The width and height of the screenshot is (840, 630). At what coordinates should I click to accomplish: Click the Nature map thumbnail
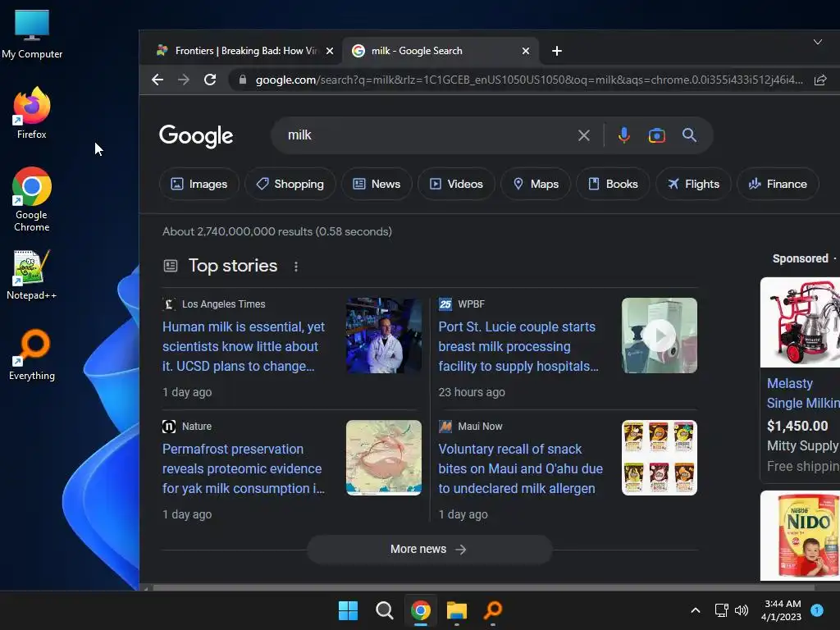point(384,458)
